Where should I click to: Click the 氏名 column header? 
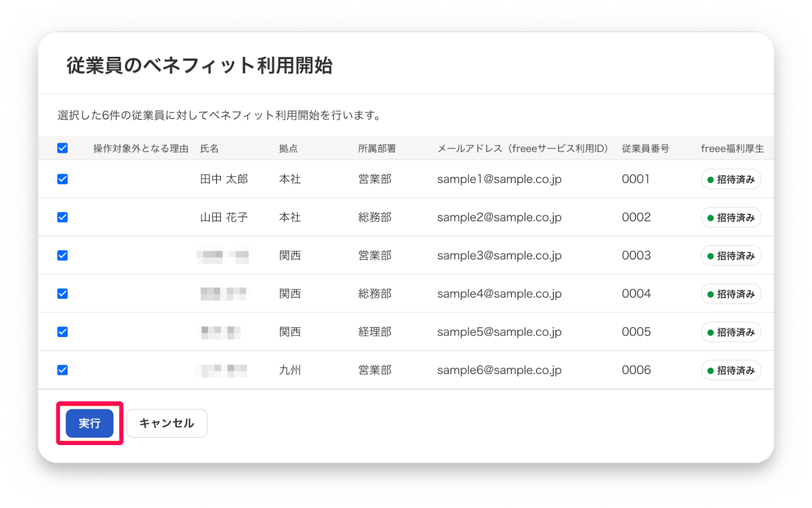[209, 149]
